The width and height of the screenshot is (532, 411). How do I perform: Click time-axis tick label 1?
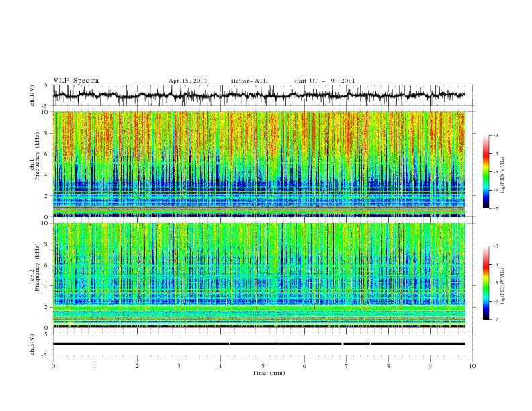95,366
